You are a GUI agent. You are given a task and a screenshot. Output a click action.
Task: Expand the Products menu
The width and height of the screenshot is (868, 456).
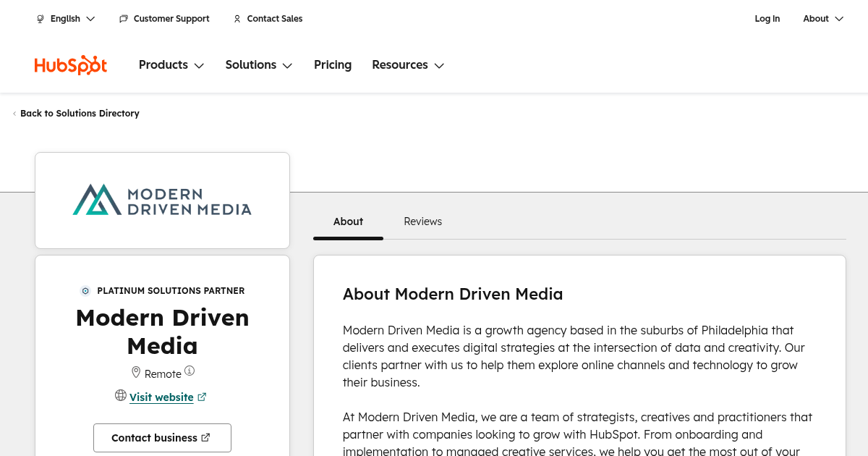[171, 65]
